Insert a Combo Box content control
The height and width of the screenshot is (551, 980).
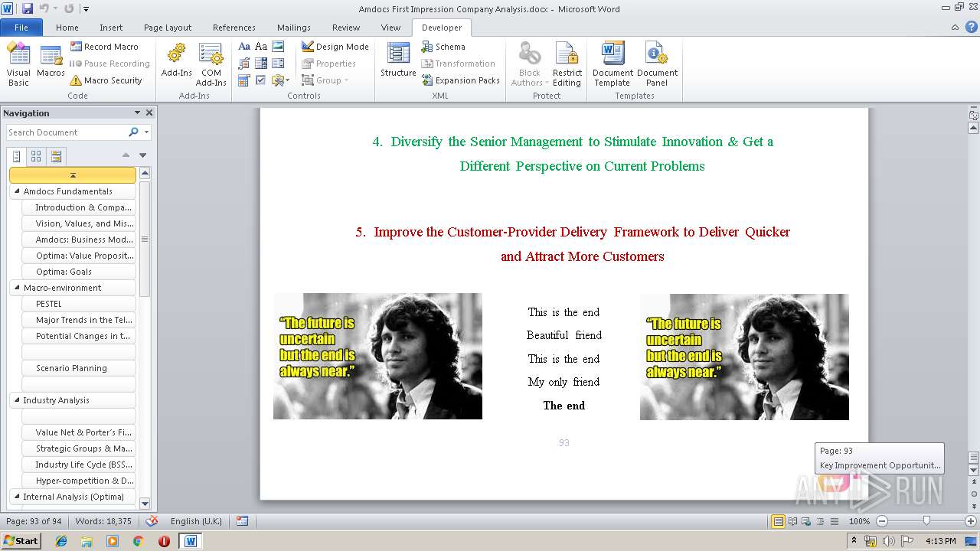coord(261,64)
